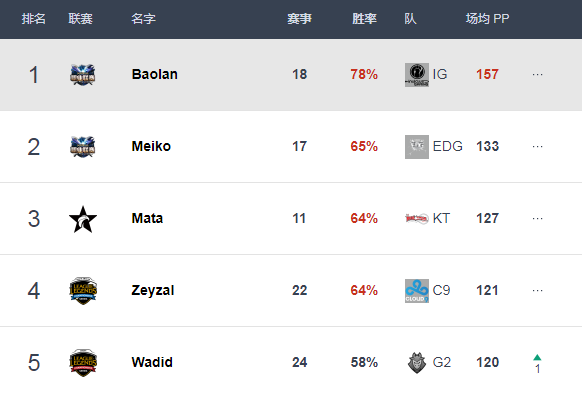Sort by 胜率 column header
Image resolution: width=582 pixels, height=398 pixels.
tap(364, 19)
